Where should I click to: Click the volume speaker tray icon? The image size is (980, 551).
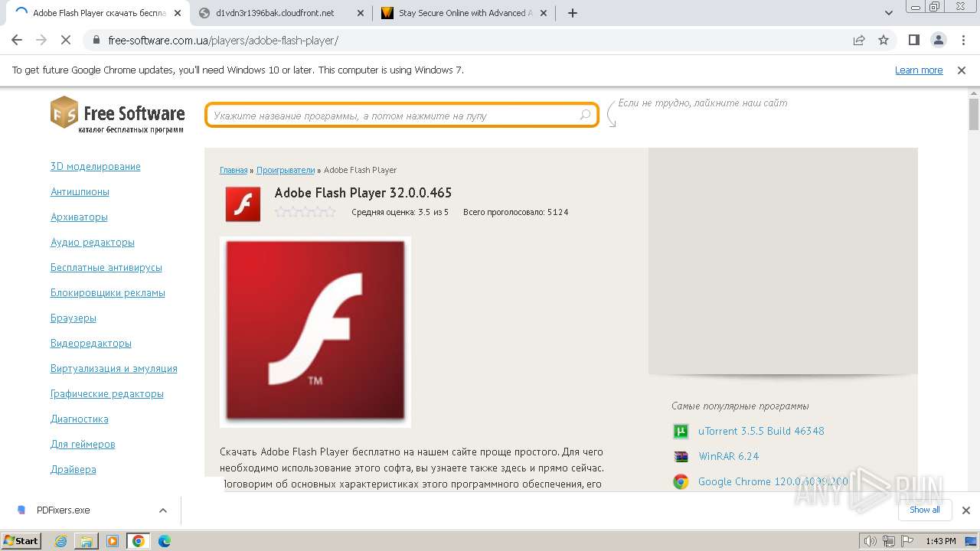click(871, 541)
